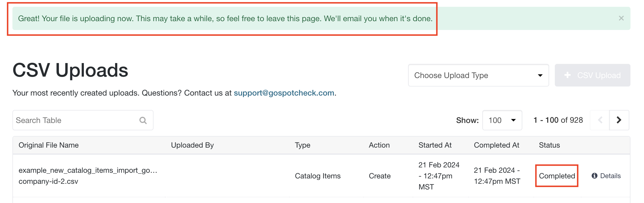Sort by Type column header
The width and height of the screenshot is (644, 203).
[x=303, y=145]
